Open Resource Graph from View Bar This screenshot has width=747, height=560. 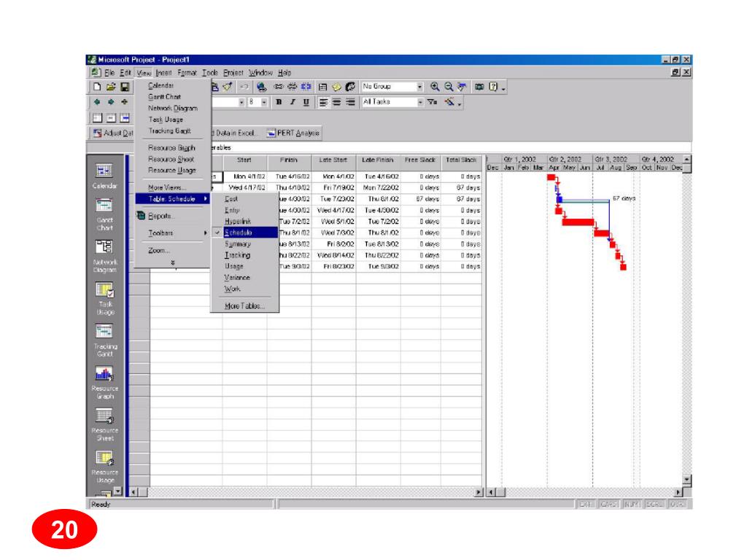[x=104, y=382]
